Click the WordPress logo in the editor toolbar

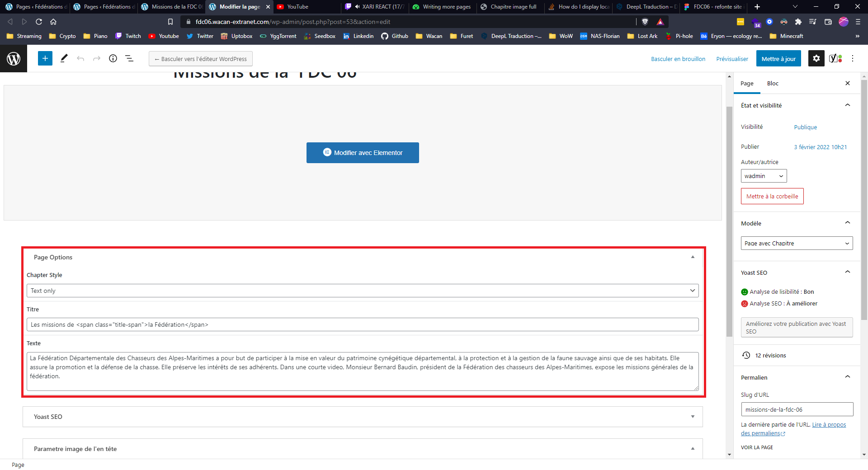pos(14,58)
